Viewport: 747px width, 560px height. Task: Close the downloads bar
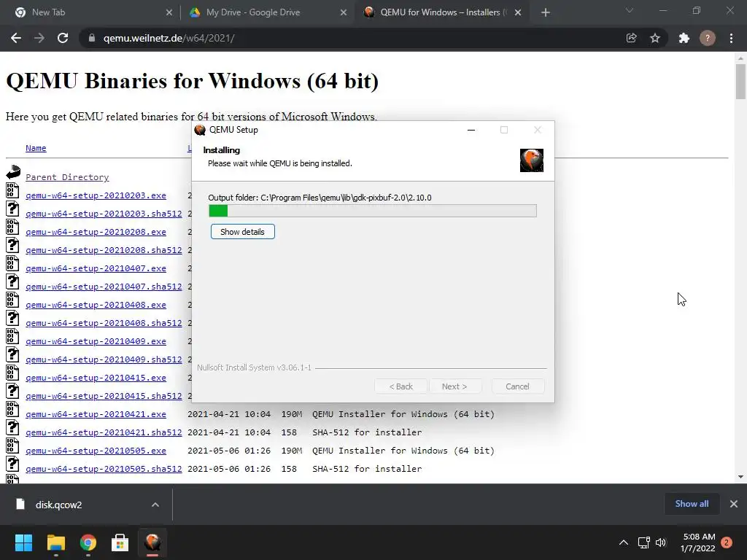pyautogui.click(x=734, y=504)
